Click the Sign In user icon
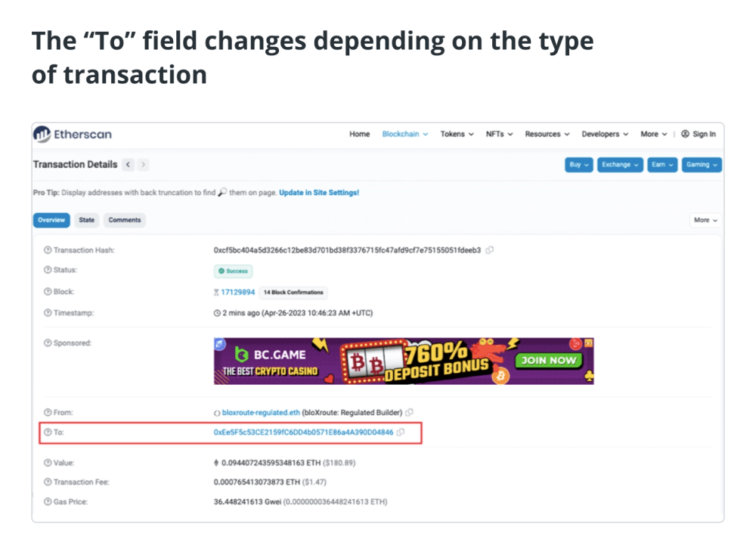The image size is (756, 552). [x=685, y=134]
